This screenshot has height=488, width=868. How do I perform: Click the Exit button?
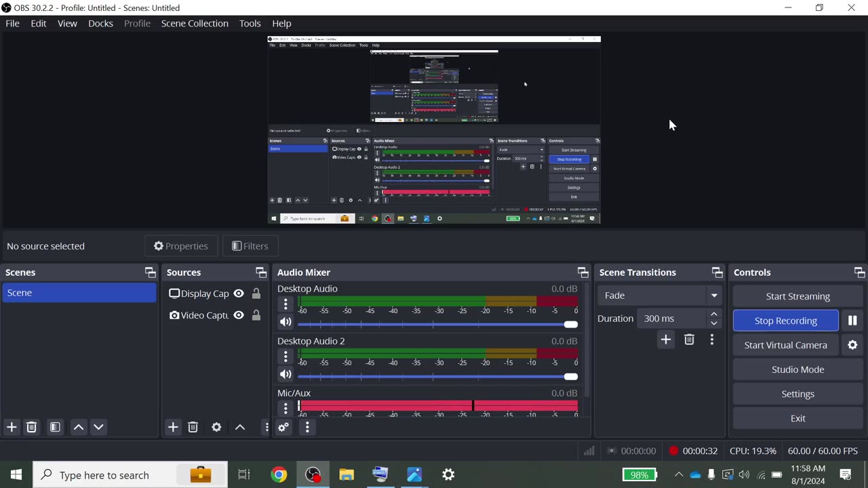(797, 418)
